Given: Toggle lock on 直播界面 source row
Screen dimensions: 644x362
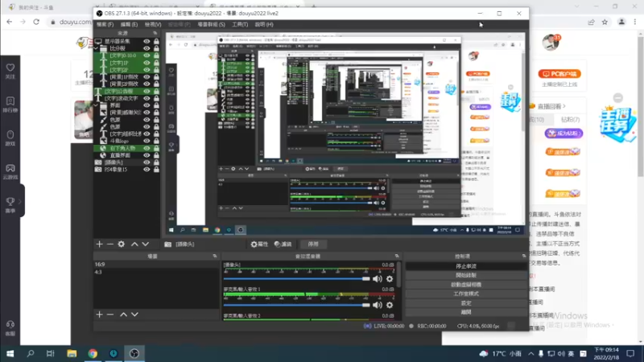Looking at the screenshot, I should (x=156, y=155).
